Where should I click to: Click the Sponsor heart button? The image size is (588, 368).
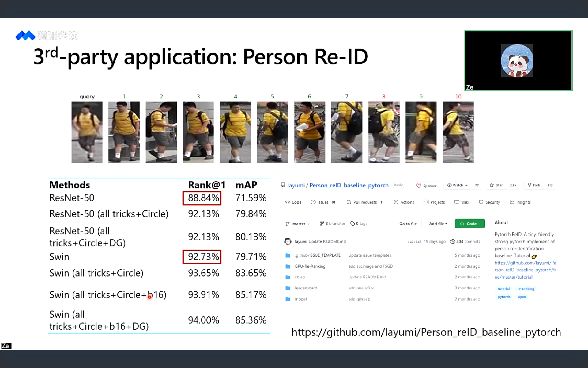click(x=426, y=186)
